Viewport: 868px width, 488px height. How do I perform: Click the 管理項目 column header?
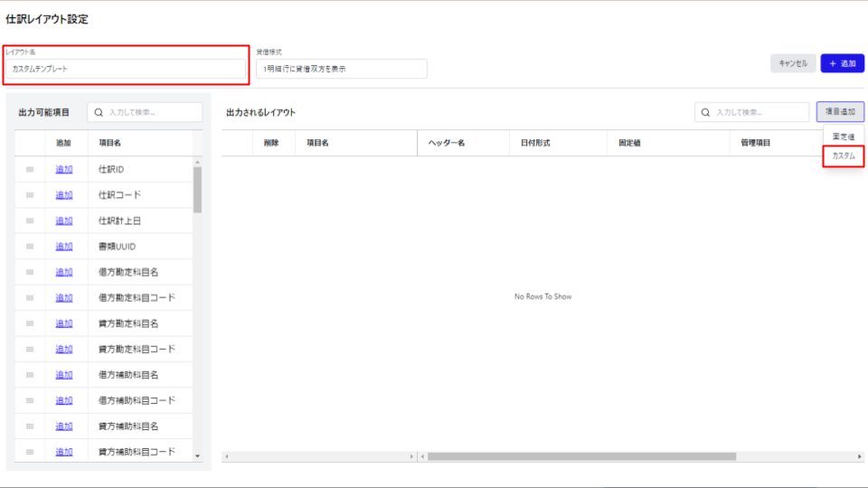pyautogui.click(x=756, y=143)
